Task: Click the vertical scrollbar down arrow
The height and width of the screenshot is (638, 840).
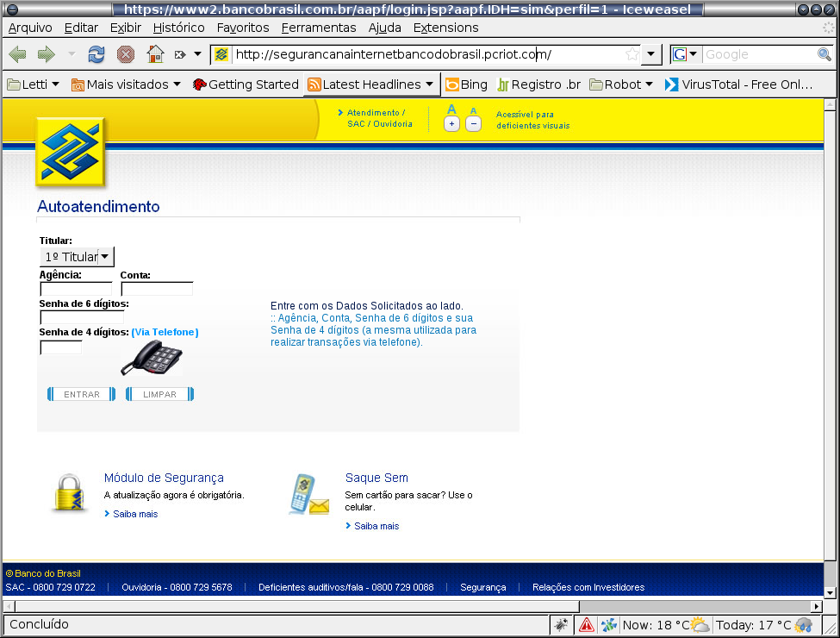Action: 830,592
